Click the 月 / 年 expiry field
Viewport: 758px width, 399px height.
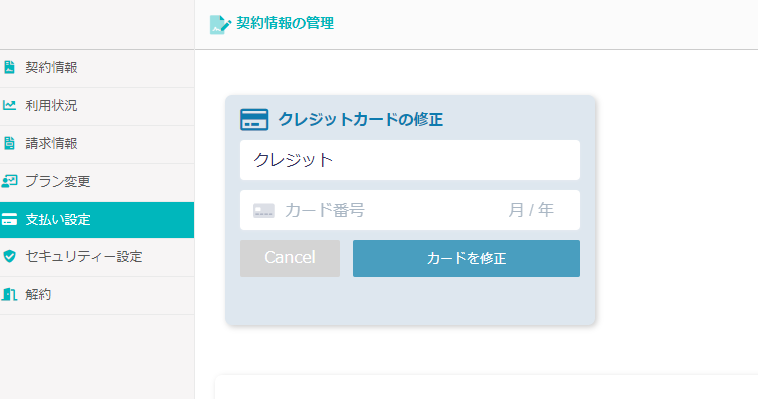pos(531,210)
